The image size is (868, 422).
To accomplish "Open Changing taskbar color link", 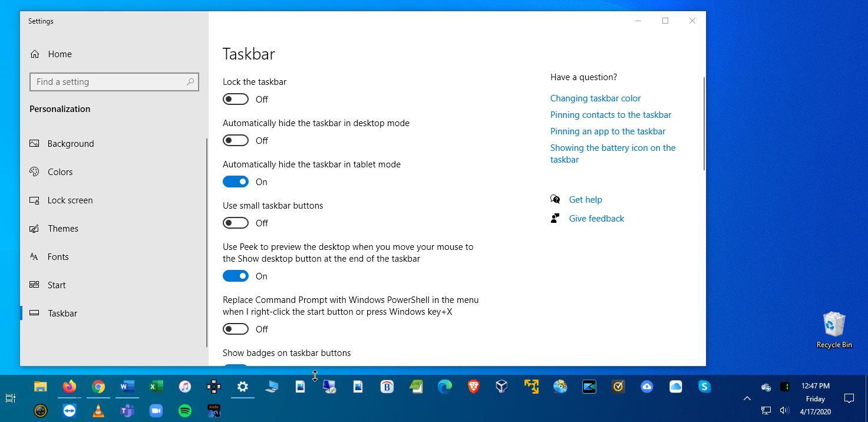I will (595, 98).
